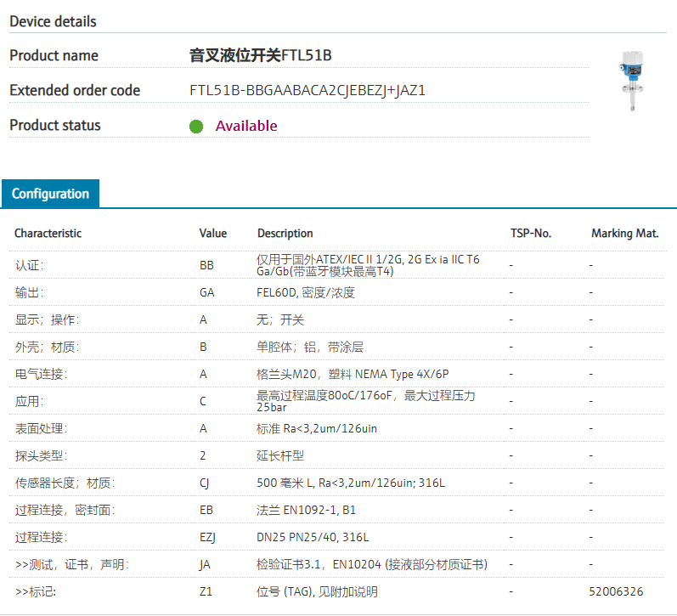Image resolution: width=677 pixels, height=616 pixels.
Task: Click the Characteristic column header
Action: pyautogui.click(x=48, y=234)
